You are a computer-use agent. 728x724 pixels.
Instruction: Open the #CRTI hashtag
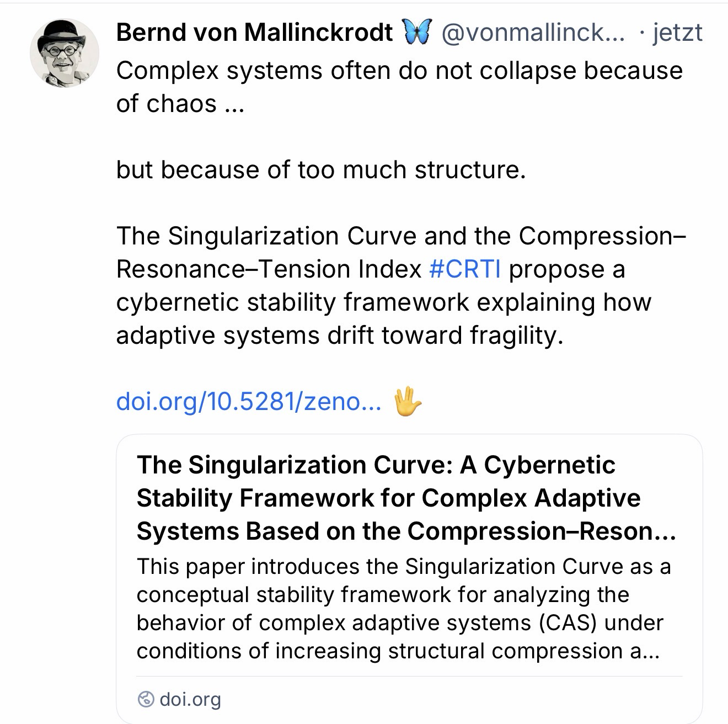pyautogui.click(x=465, y=269)
